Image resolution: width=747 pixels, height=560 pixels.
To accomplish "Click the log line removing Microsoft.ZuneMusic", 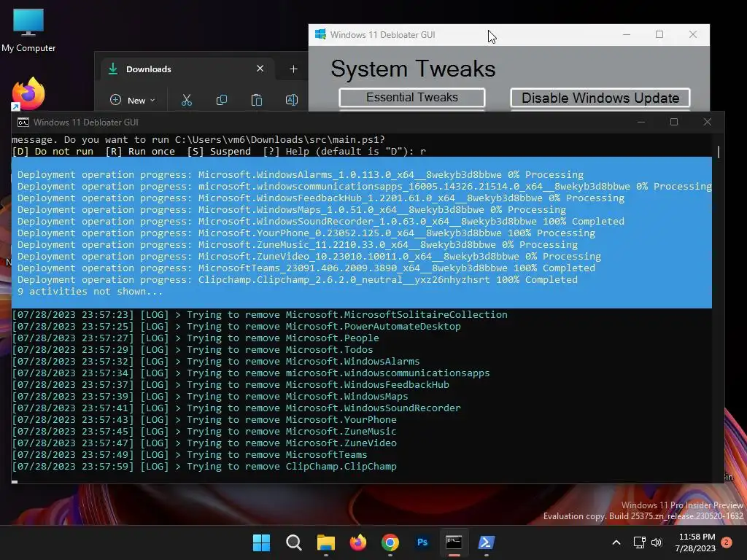I will 204,432.
